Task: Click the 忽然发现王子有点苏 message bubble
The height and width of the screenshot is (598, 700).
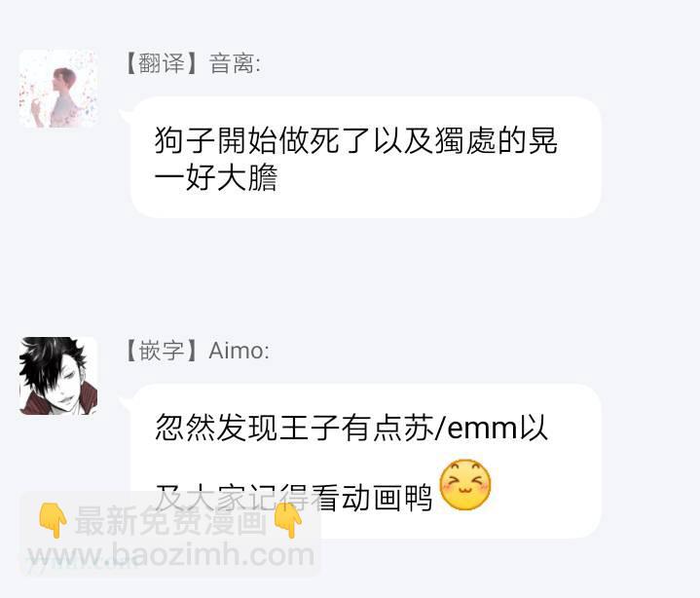Action: click(x=366, y=461)
